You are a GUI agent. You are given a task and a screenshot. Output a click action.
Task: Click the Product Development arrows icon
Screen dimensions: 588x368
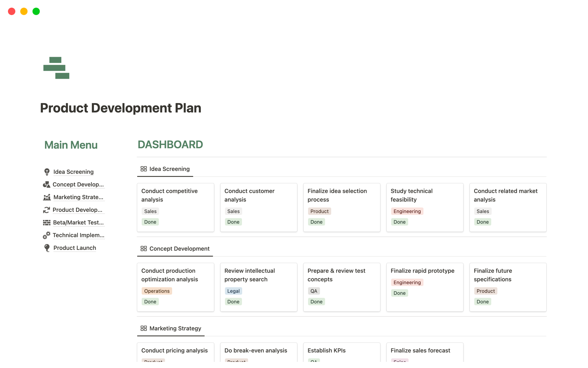[x=47, y=210]
